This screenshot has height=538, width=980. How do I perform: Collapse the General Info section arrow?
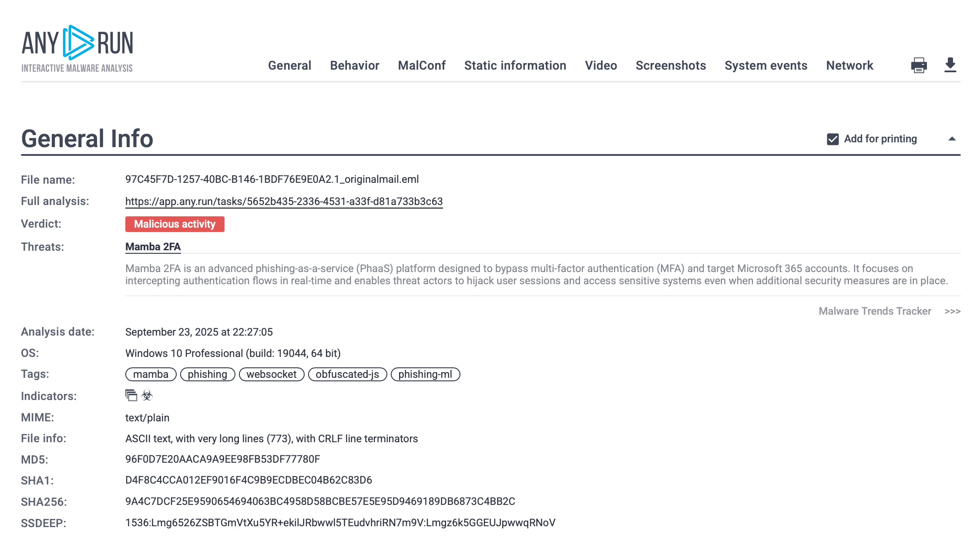pyautogui.click(x=952, y=139)
